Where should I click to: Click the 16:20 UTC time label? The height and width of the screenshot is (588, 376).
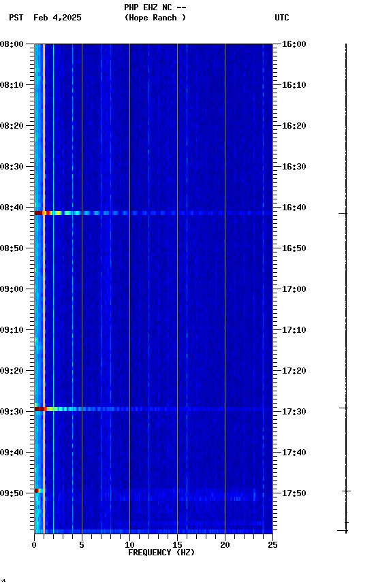point(294,126)
